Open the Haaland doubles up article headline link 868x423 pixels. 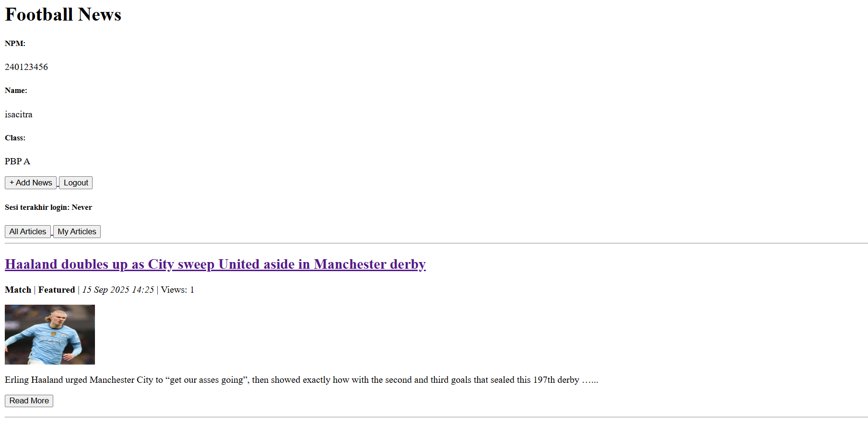tap(215, 264)
